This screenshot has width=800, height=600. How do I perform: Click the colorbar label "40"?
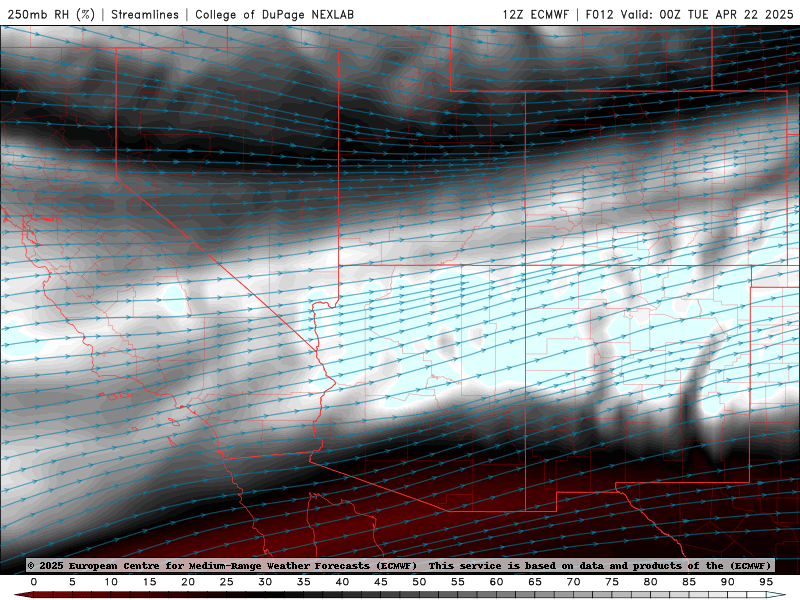342,582
